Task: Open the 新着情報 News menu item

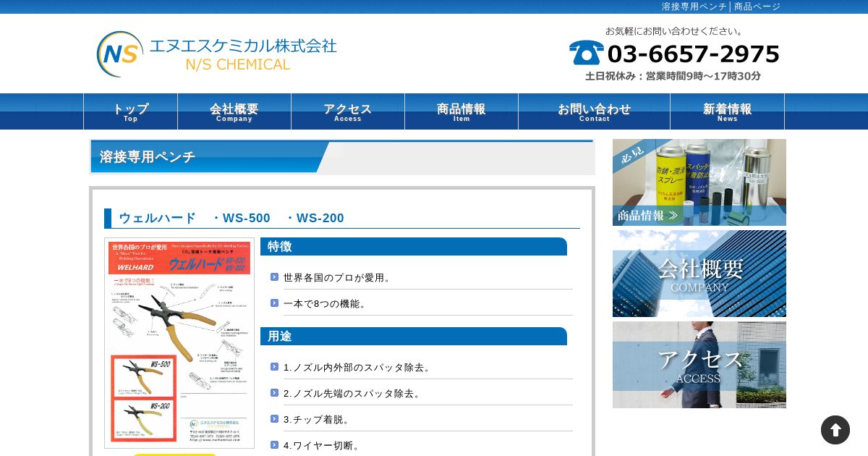Action: [x=728, y=111]
